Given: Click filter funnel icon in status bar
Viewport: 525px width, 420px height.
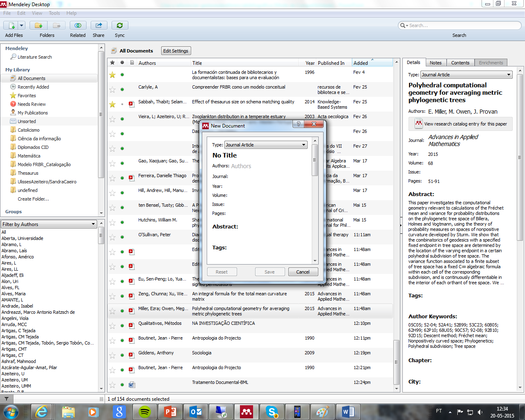Looking at the screenshot, I should (7, 399).
